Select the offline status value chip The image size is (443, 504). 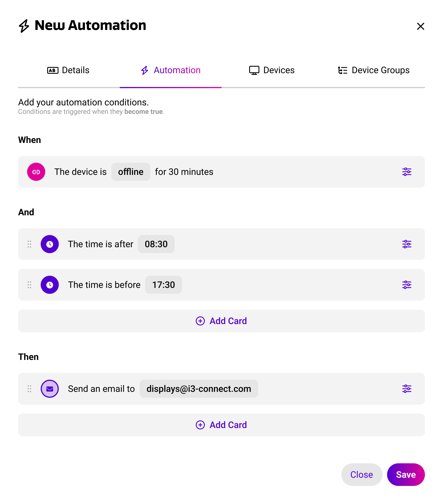point(131,172)
